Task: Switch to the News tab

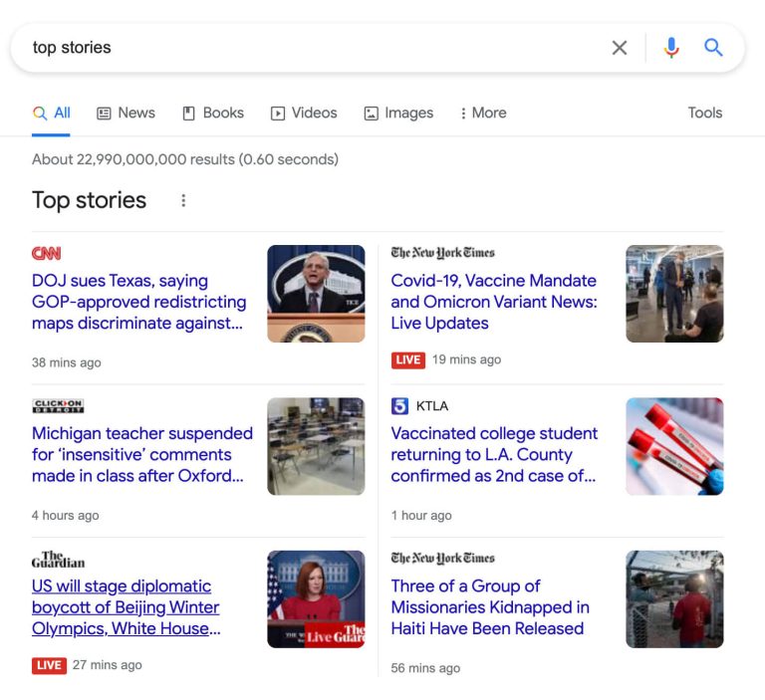Action: point(126,114)
